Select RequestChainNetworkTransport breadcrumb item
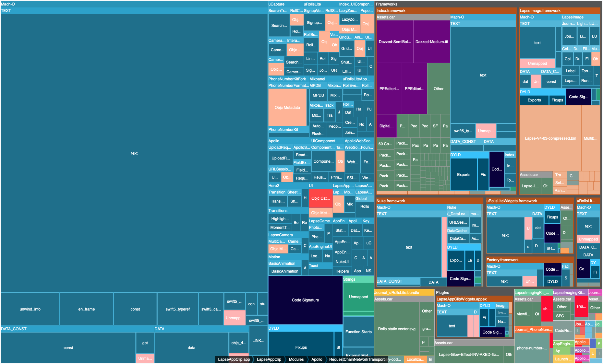The height and width of the screenshot is (364, 603). click(357, 359)
